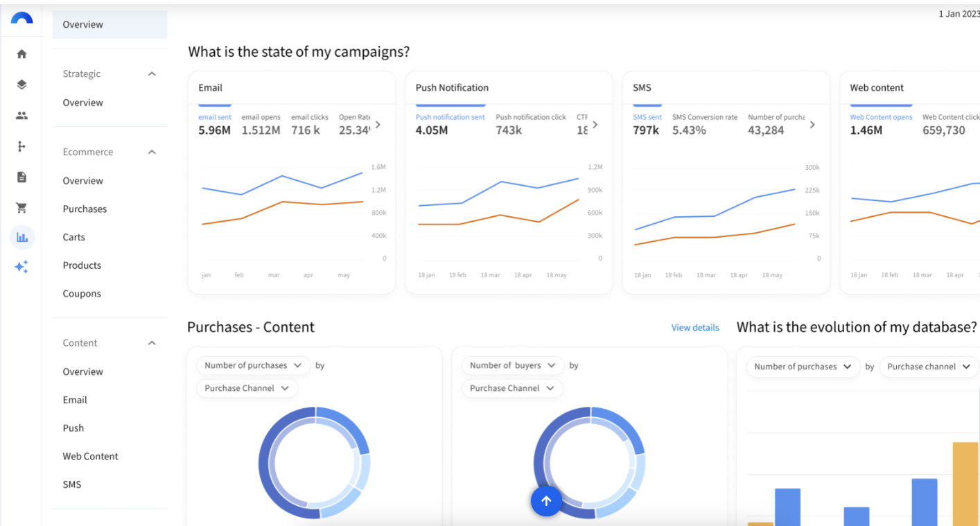
Task: Collapse the Ecommerce section
Action: pyautogui.click(x=152, y=152)
